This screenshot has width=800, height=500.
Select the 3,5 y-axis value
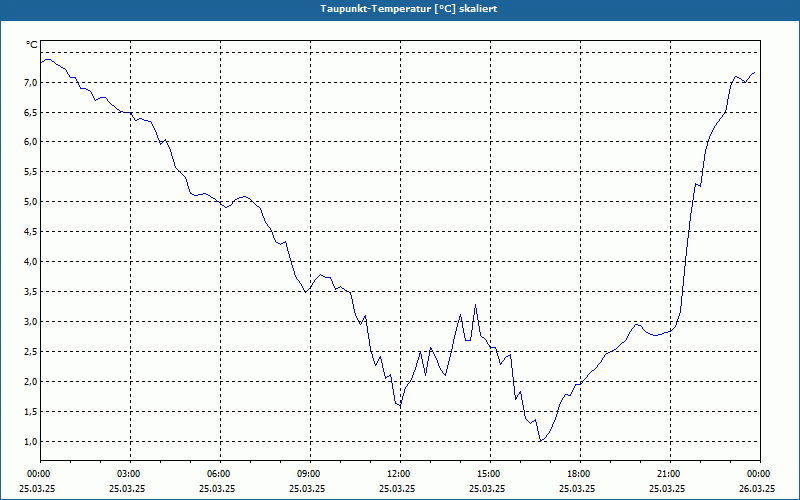point(31,292)
